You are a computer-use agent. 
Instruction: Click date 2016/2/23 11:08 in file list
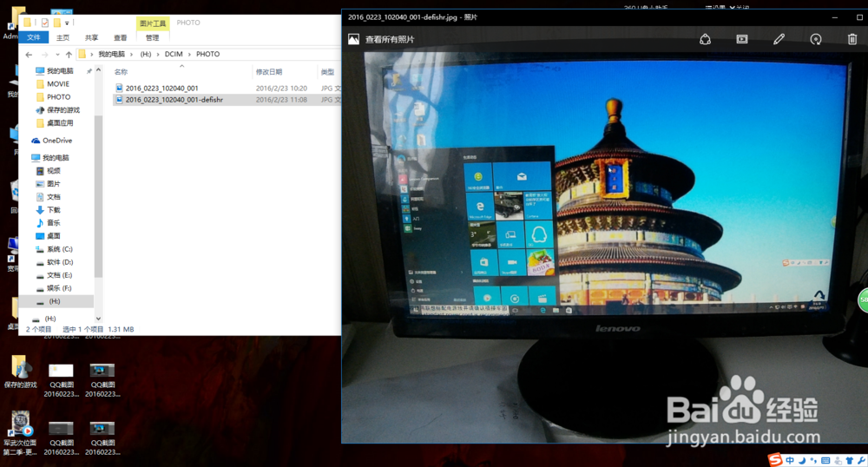(281, 100)
